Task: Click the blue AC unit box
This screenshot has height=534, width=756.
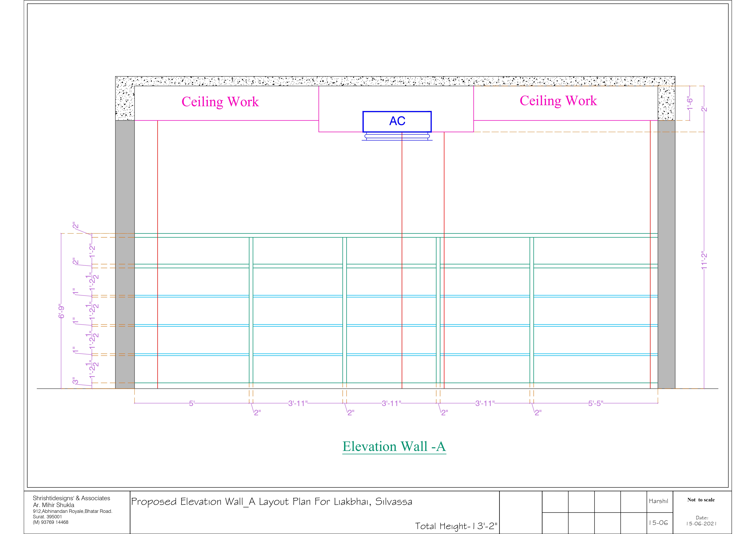Action: (397, 121)
